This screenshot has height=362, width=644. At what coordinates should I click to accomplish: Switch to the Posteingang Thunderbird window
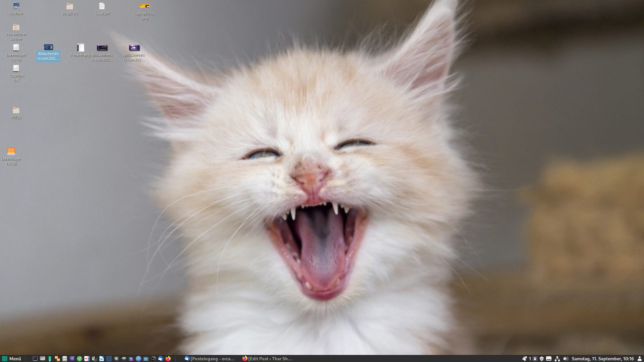pyautogui.click(x=210, y=359)
